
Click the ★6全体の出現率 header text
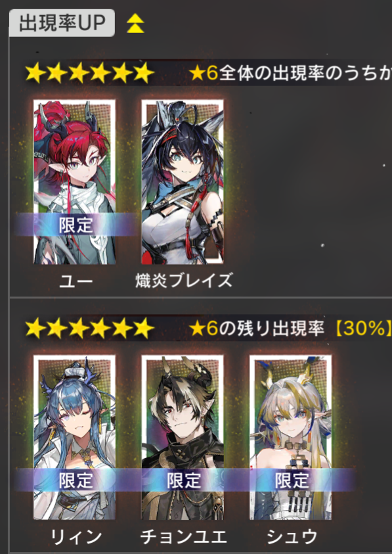[x=290, y=74]
